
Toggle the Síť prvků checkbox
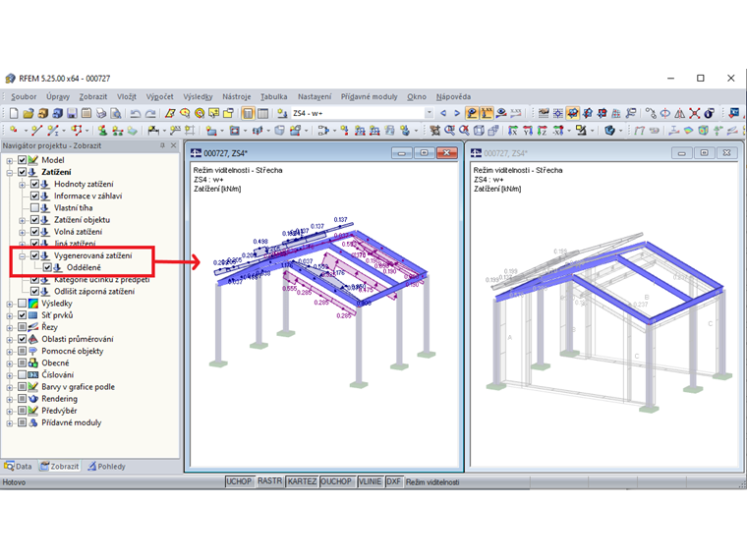pyautogui.click(x=23, y=315)
